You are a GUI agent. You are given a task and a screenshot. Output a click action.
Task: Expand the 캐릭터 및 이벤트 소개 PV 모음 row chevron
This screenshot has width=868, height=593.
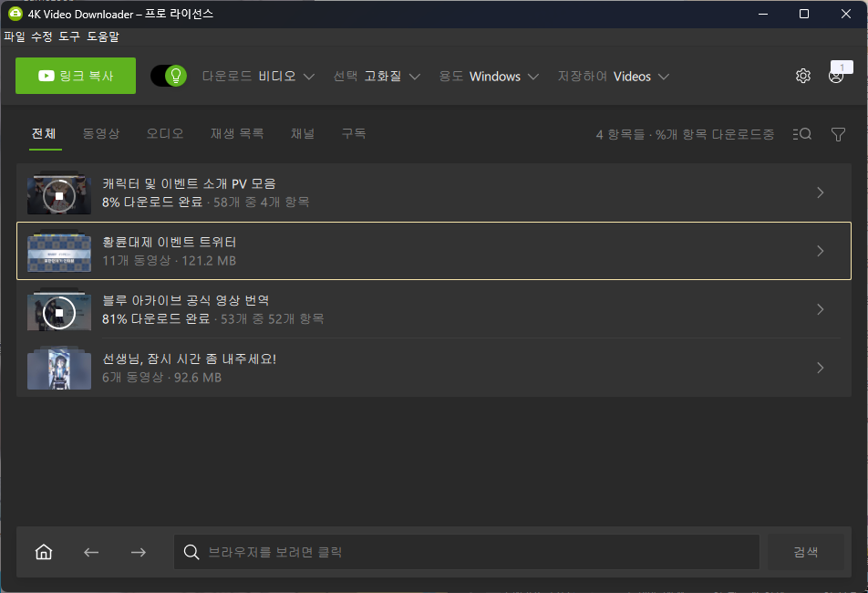821,192
